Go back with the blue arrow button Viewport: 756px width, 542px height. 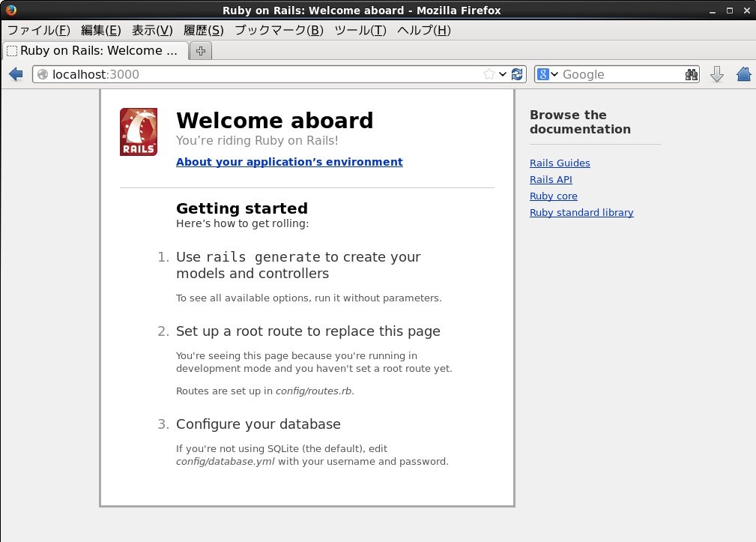16,74
